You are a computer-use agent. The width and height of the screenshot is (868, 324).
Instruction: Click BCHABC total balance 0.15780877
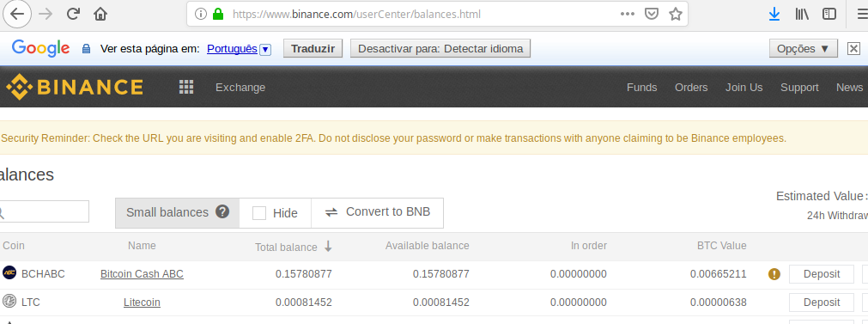pos(304,273)
